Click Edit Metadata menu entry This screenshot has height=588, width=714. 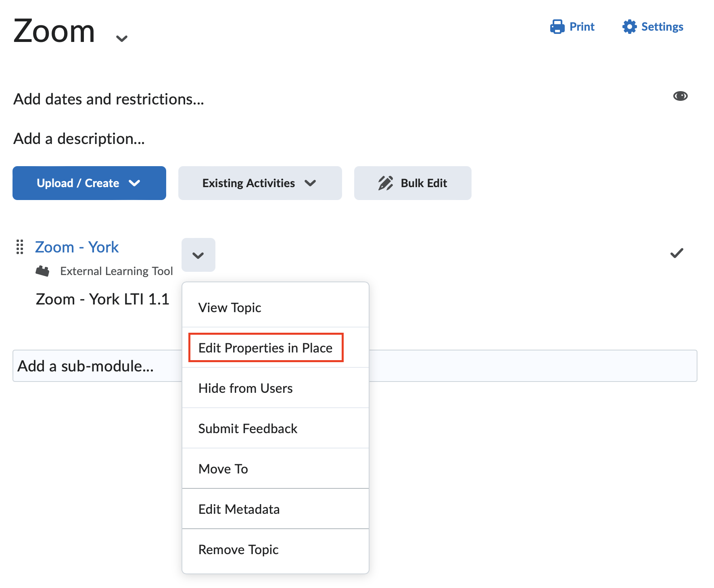(239, 509)
